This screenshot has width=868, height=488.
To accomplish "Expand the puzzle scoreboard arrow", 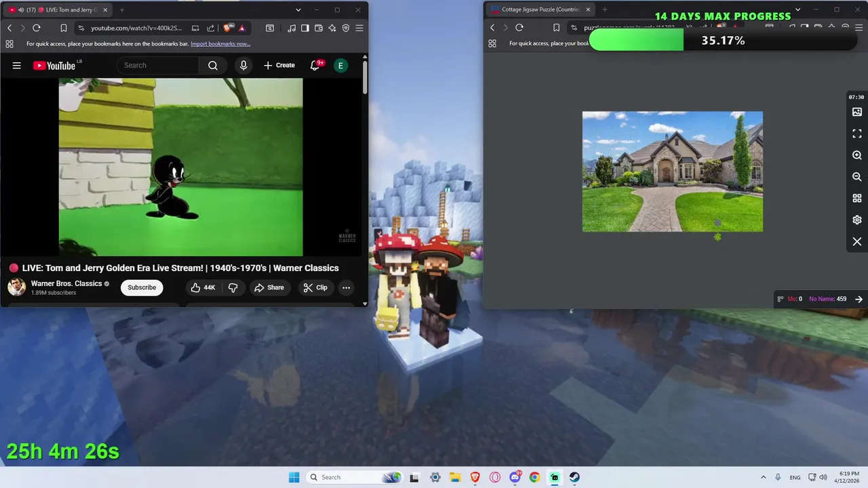I will (x=859, y=299).
